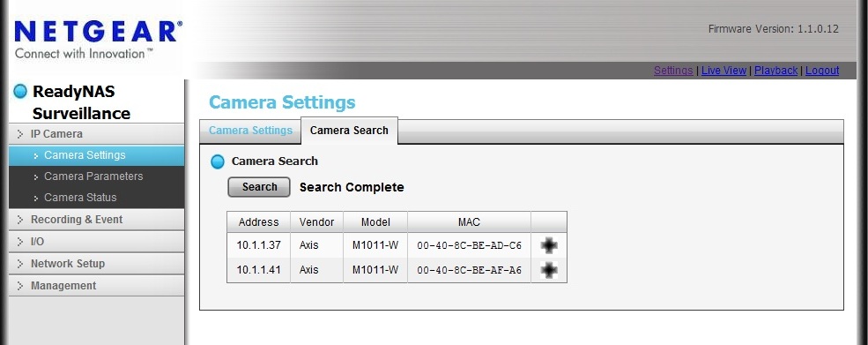Click the Axis vendor in 10.1.1.37 row
Screen dimensions: 868x345
[x=309, y=244]
